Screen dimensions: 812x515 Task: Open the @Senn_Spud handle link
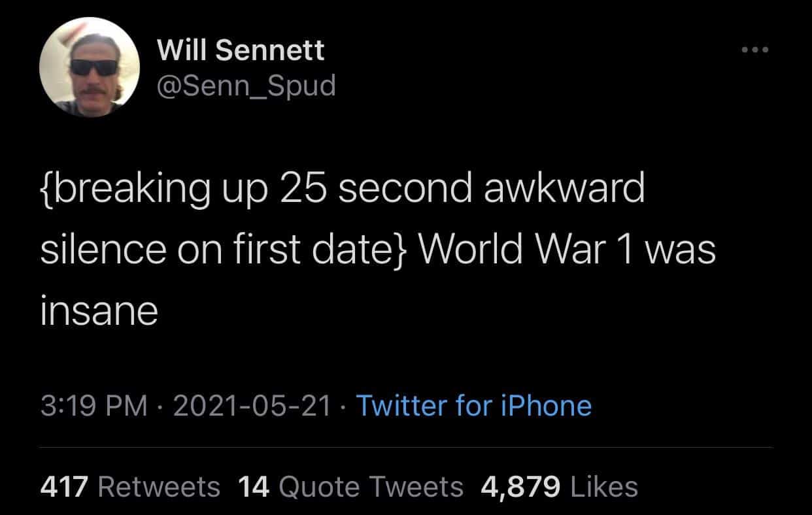coord(246,84)
